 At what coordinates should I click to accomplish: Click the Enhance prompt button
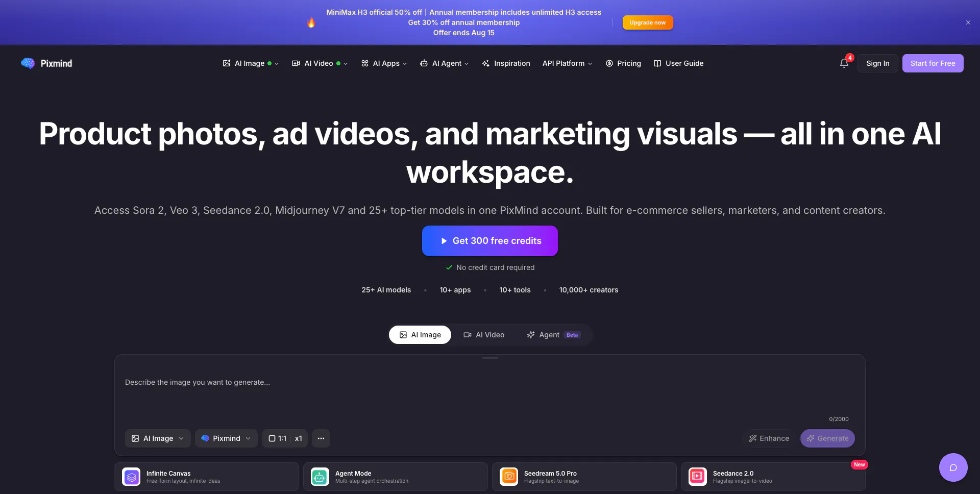pyautogui.click(x=769, y=438)
